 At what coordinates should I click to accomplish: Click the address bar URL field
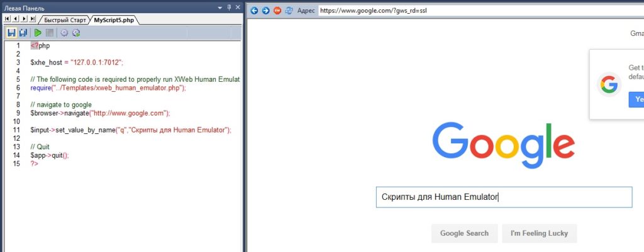point(480,11)
